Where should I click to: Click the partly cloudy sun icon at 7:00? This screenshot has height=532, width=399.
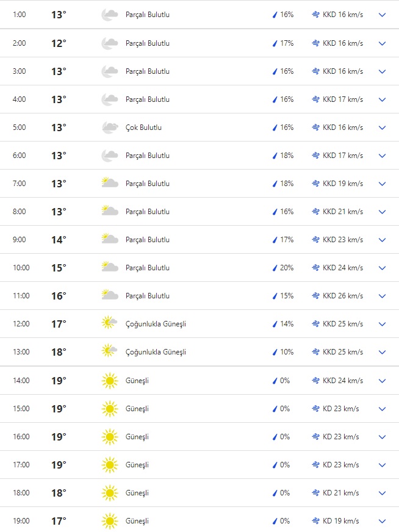click(x=109, y=184)
